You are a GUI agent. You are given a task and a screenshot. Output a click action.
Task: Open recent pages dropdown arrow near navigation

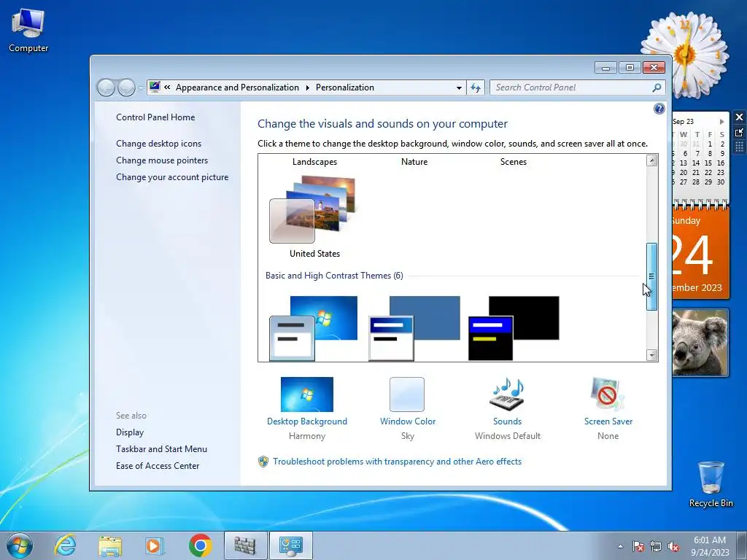[141, 87]
